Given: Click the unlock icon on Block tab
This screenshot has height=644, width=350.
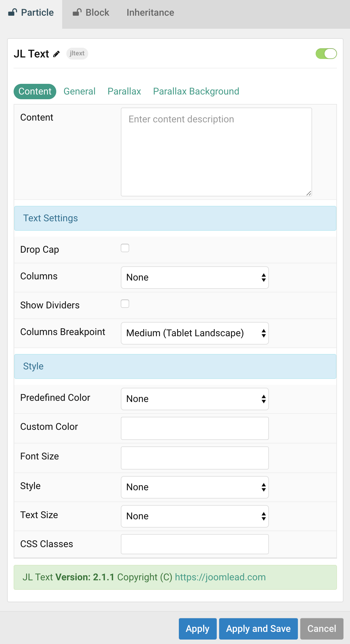Looking at the screenshot, I should tap(77, 12).
